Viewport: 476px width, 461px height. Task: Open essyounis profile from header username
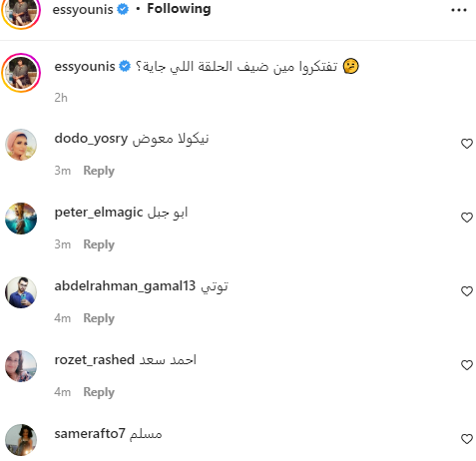tap(83, 9)
